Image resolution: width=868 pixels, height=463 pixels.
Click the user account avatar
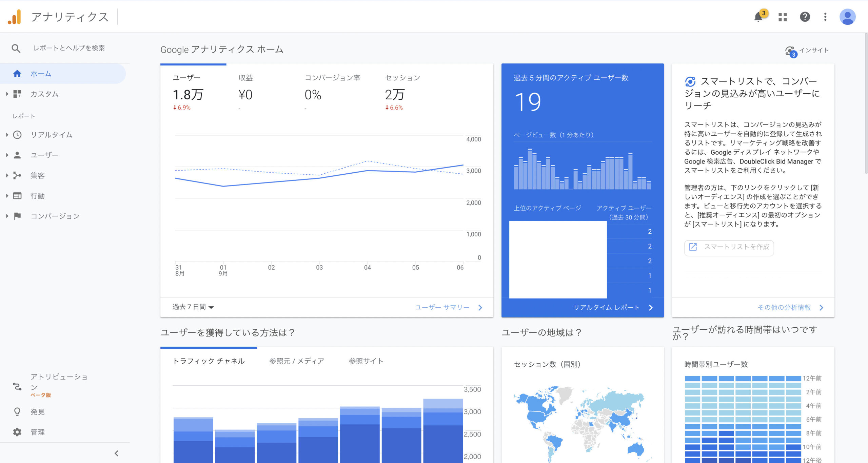pos(847,17)
